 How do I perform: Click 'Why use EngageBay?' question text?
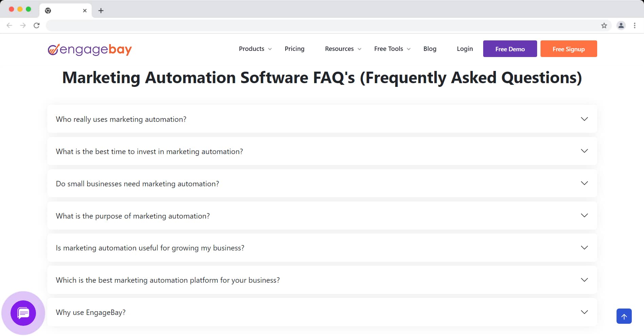pyautogui.click(x=91, y=313)
